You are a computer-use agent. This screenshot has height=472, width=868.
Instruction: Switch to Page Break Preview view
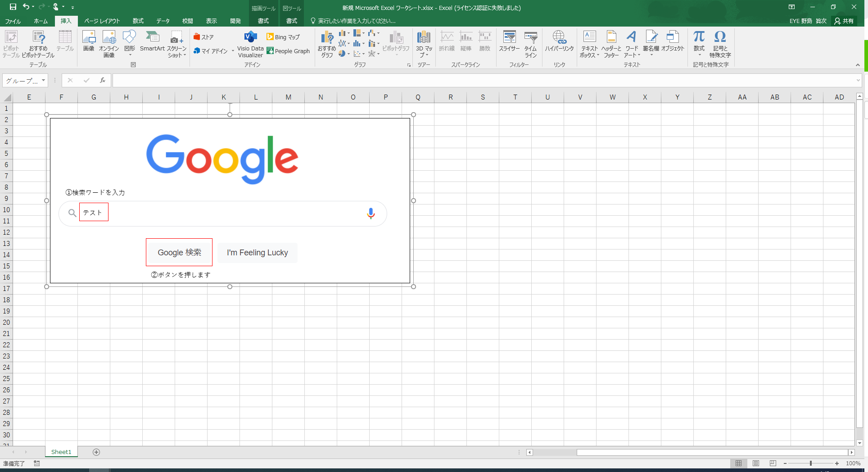773,463
